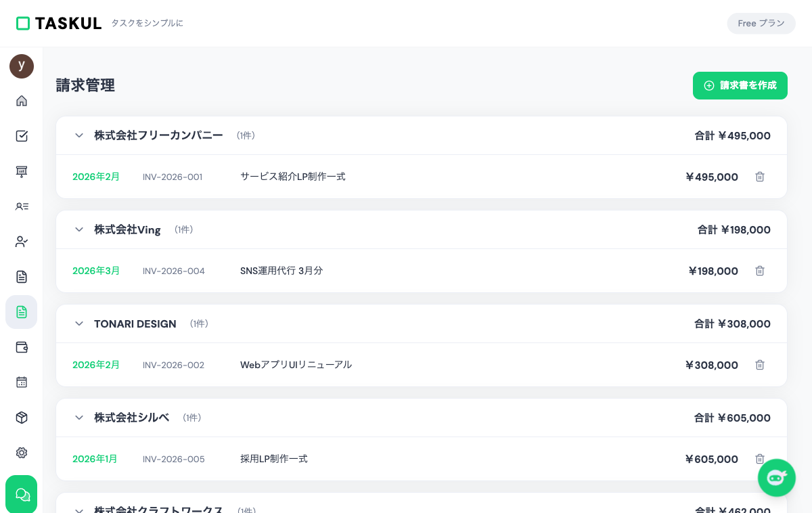Collapse the TONARI DESIGN group
This screenshot has width=812, height=513.
(79, 324)
